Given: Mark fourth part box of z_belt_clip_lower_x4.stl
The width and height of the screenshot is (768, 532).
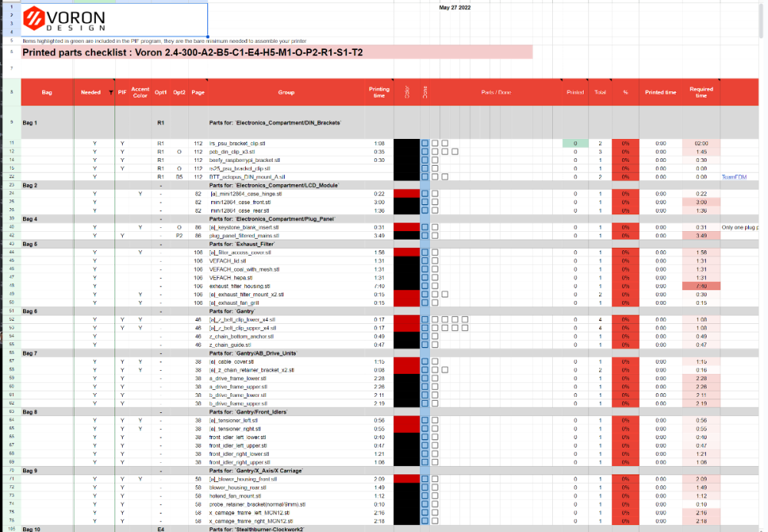Looking at the screenshot, I should tap(465, 319).
